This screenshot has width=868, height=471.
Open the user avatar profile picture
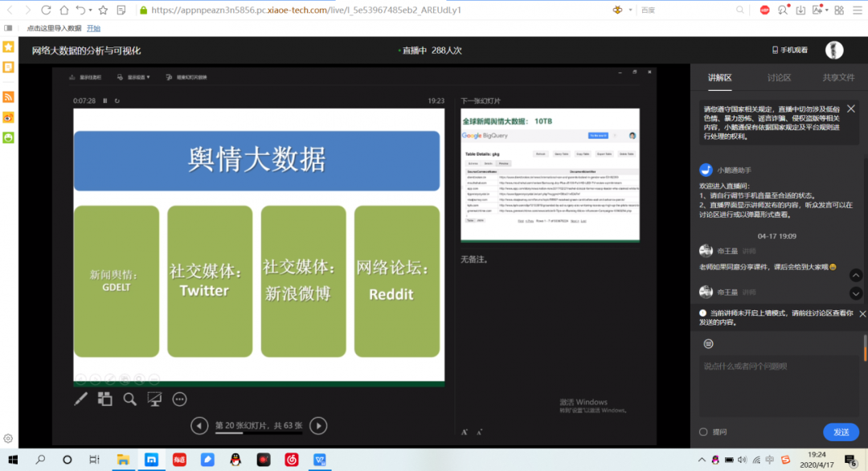tap(834, 50)
